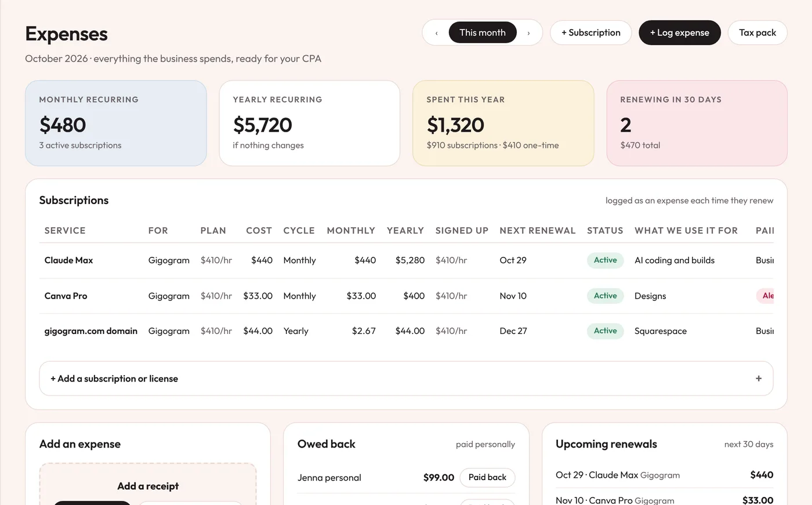Click the $5,280 yearly value
This screenshot has width=812, height=505.
click(x=410, y=260)
